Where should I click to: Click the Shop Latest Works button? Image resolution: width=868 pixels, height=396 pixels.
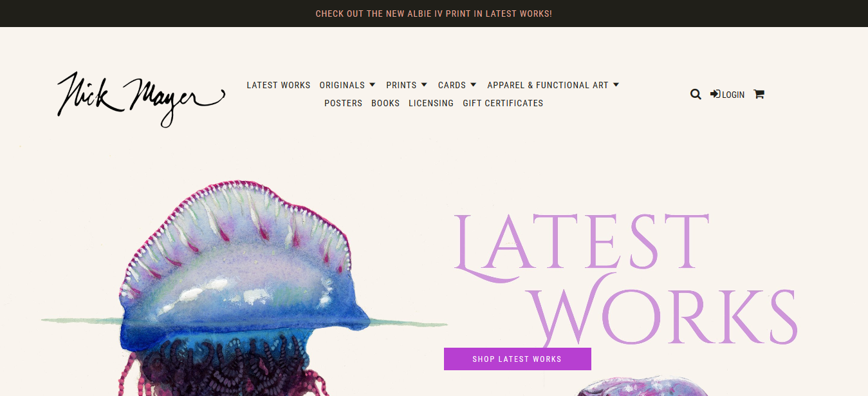pos(517,359)
